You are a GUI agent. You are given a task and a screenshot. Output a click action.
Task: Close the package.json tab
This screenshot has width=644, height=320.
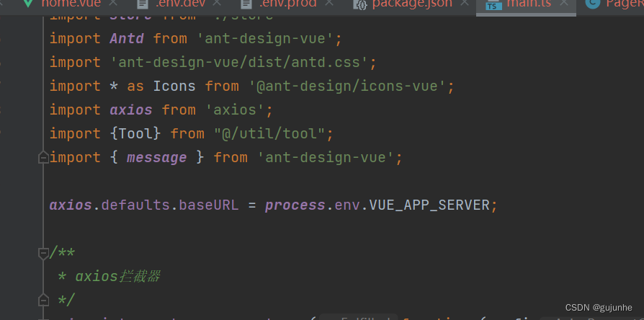[466, 4]
